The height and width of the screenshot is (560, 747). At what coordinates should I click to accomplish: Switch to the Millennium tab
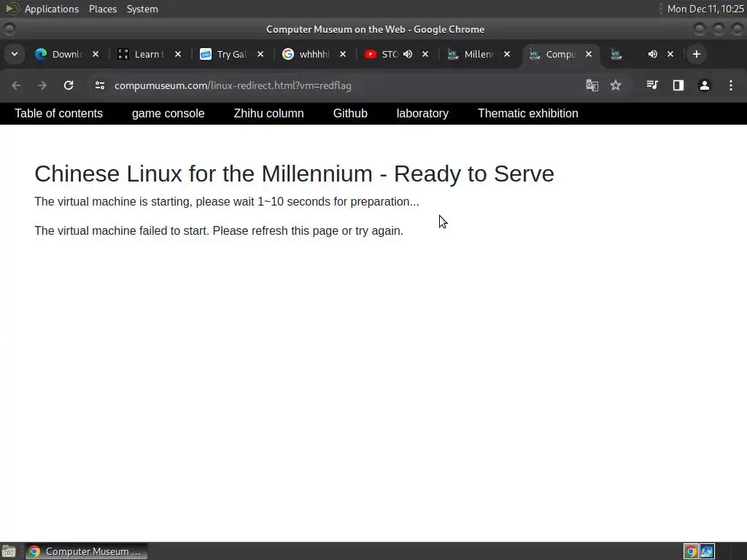[x=471, y=54]
